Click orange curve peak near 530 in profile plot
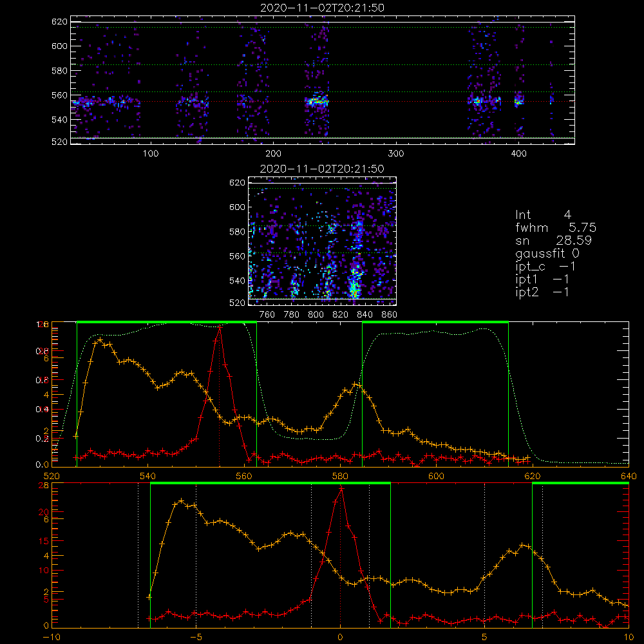This screenshot has width=644, height=644. [100, 339]
